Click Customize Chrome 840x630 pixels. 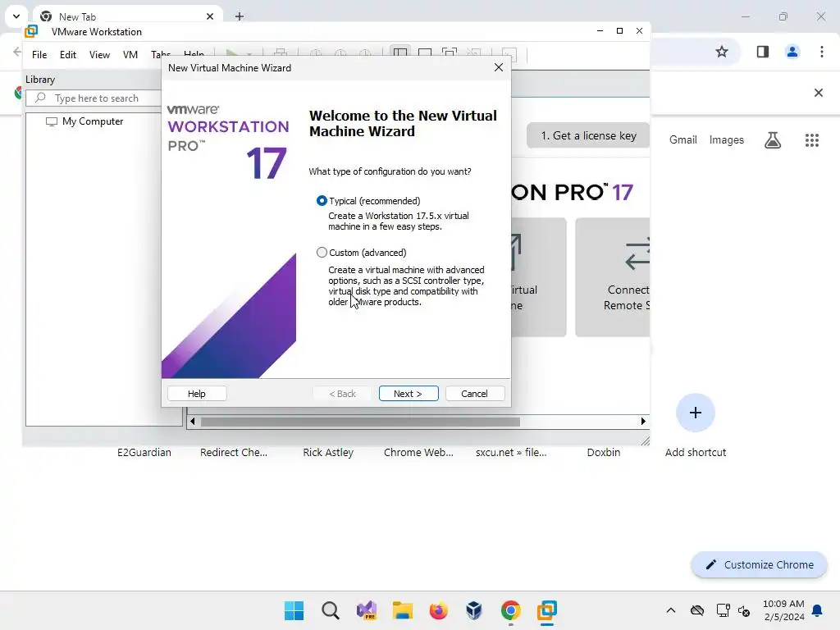(x=759, y=564)
